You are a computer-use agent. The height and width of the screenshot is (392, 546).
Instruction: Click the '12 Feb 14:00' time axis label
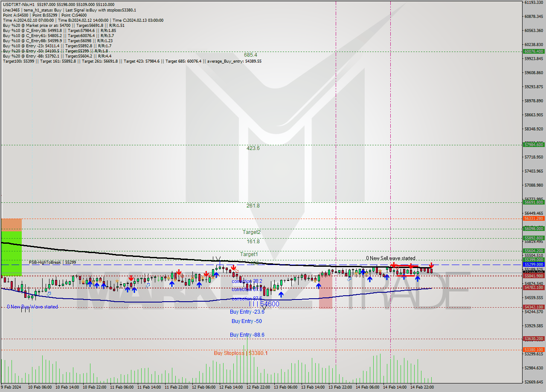click(231, 387)
